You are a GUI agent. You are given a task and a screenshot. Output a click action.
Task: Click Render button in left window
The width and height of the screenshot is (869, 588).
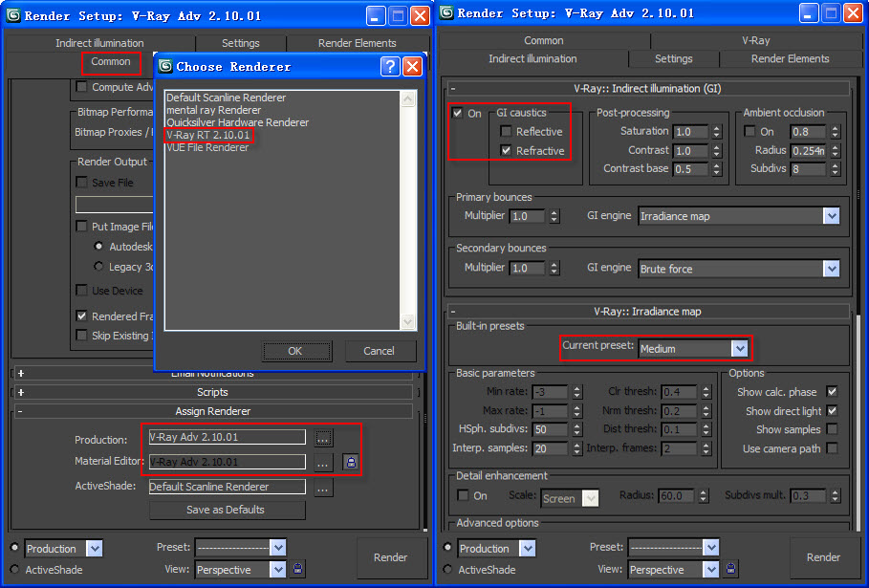pos(390,557)
